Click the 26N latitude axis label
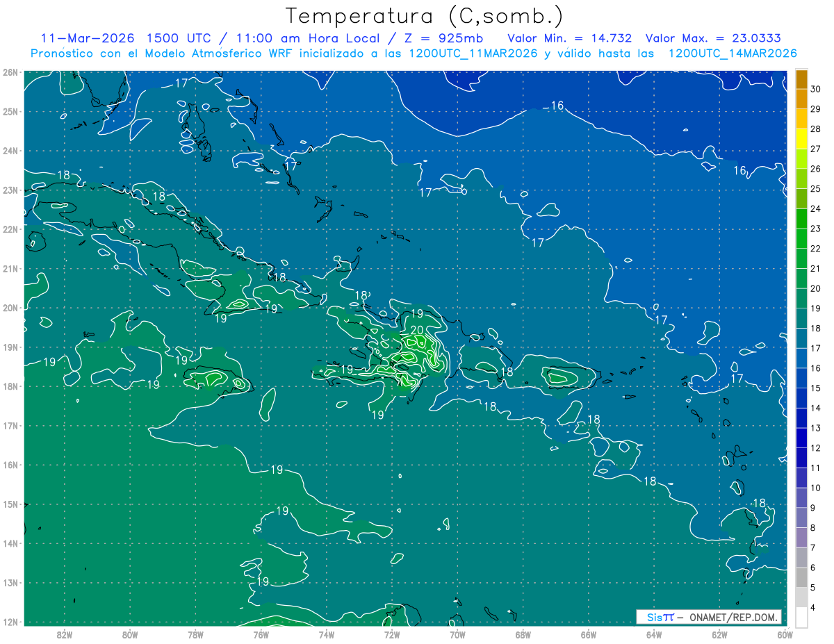The image size is (834, 644). (10, 72)
